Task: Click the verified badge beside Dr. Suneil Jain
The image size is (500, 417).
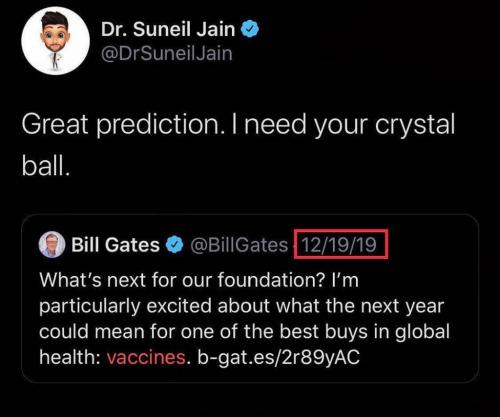Action: [250, 29]
